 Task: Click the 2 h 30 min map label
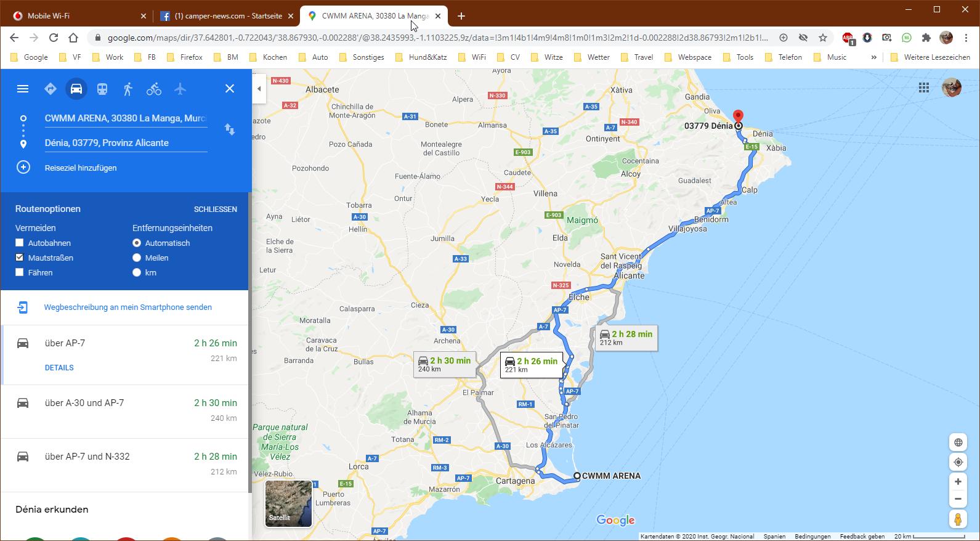tap(445, 364)
